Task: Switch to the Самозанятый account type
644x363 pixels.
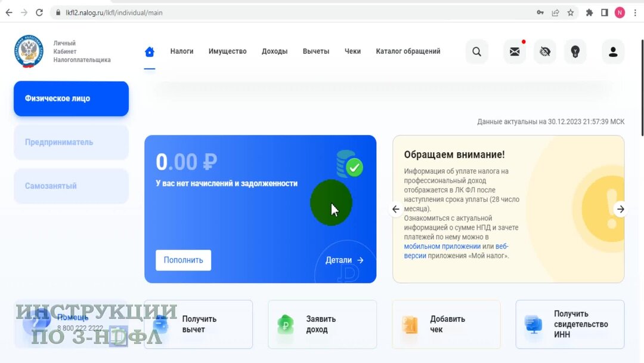Action: tap(70, 186)
